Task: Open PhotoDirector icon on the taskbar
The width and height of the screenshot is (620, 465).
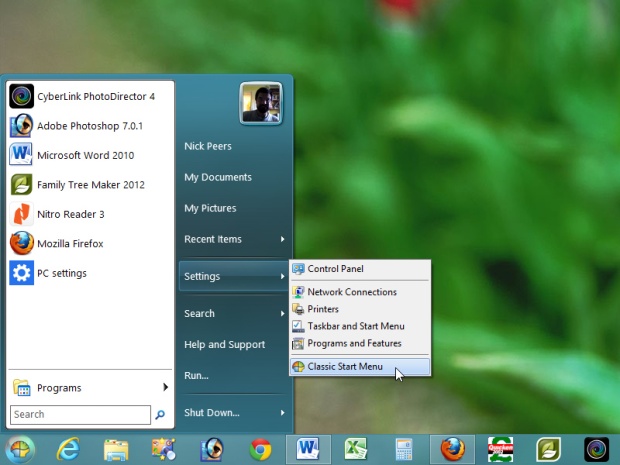Action: pos(596,450)
